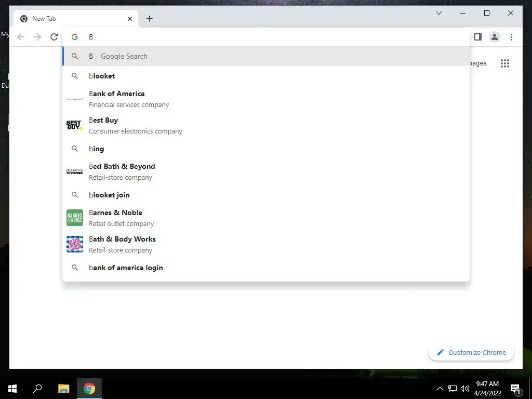The width and height of the screenshot is (532, 399).
Task: Open the Windows Start menu
Action: pos(12,389)
